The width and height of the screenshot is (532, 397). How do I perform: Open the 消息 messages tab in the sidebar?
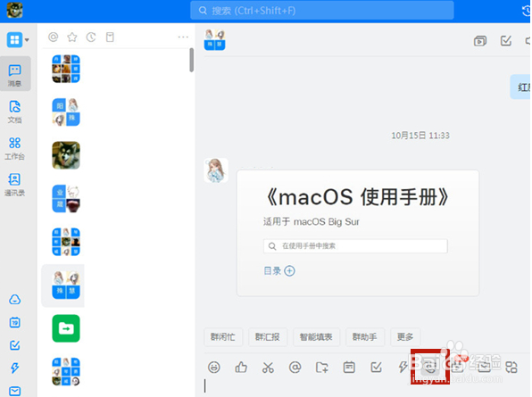[x=15, y=75]
